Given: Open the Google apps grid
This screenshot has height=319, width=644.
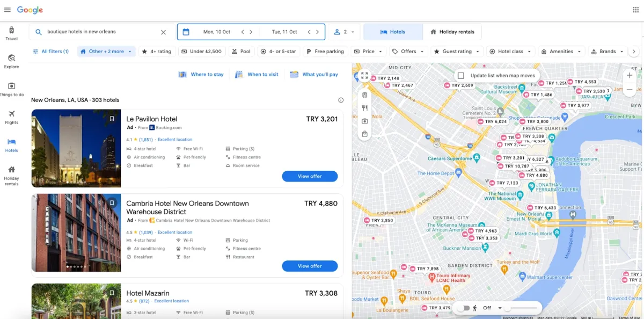Looking at the screenshot, I should tap(636, 10).
